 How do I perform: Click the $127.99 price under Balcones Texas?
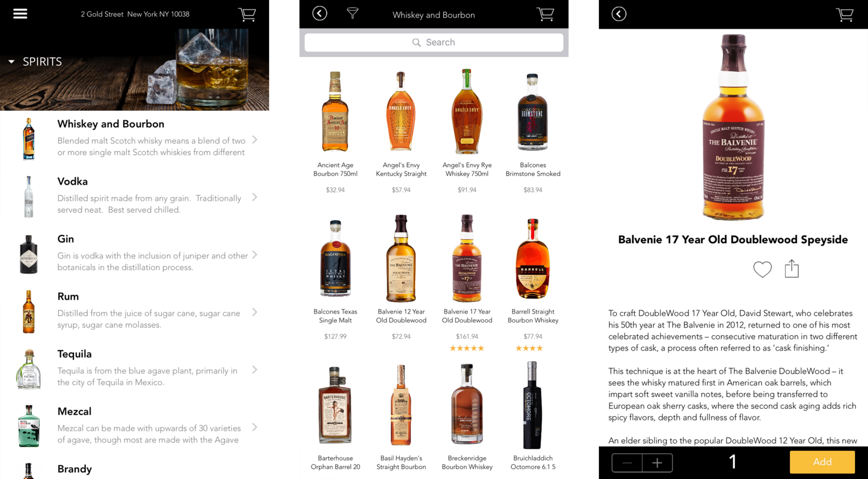(335, 336)
